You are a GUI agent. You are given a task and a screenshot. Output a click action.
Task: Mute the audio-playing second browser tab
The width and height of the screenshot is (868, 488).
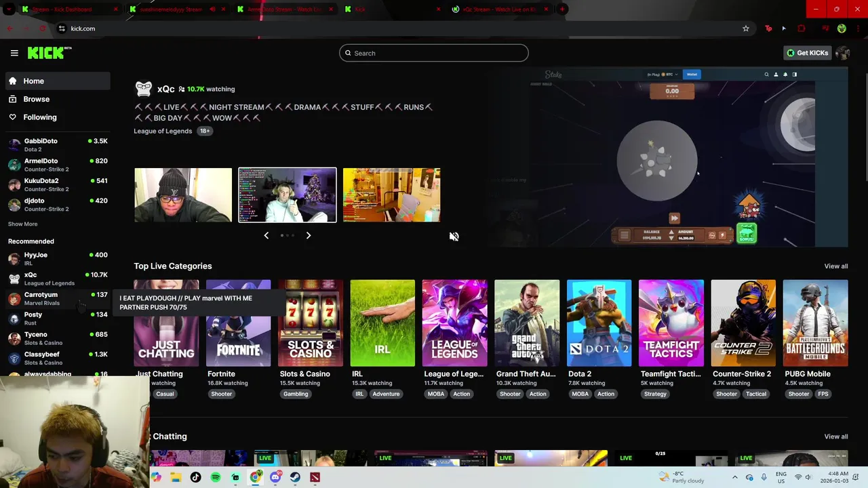pyautogui.click(x=212, y=9)
